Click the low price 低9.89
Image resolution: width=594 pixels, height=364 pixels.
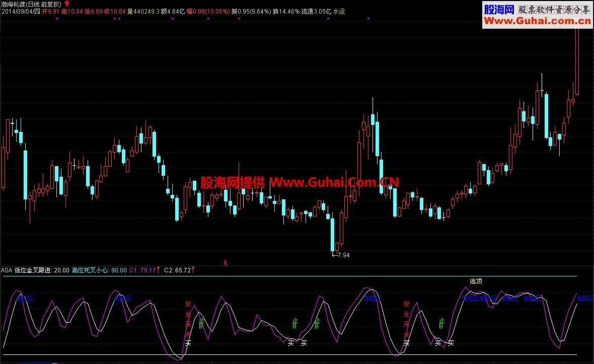point(94,12)
